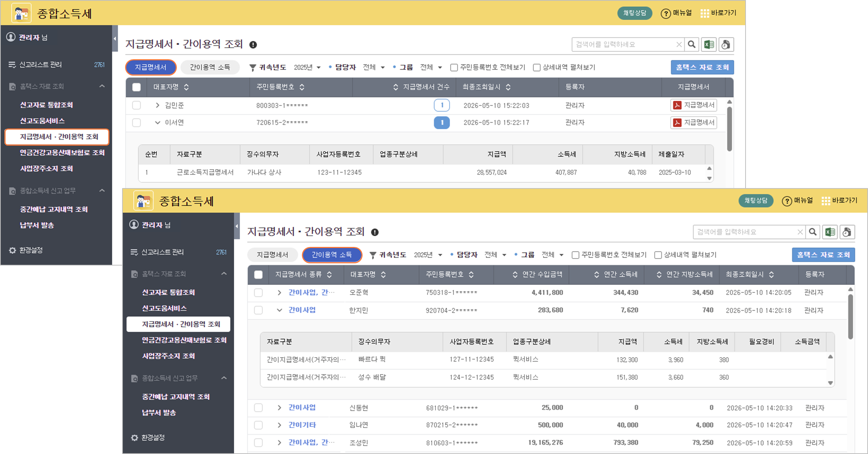The height and width of the screenshot is (454, 868).
Task: Open the 지급명세서 PDF for 김민준
Action: pos(694,105)
